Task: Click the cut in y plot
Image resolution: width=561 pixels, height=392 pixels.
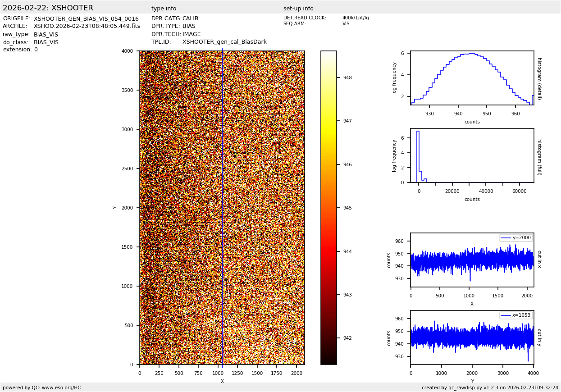Action: coord(472,337)
